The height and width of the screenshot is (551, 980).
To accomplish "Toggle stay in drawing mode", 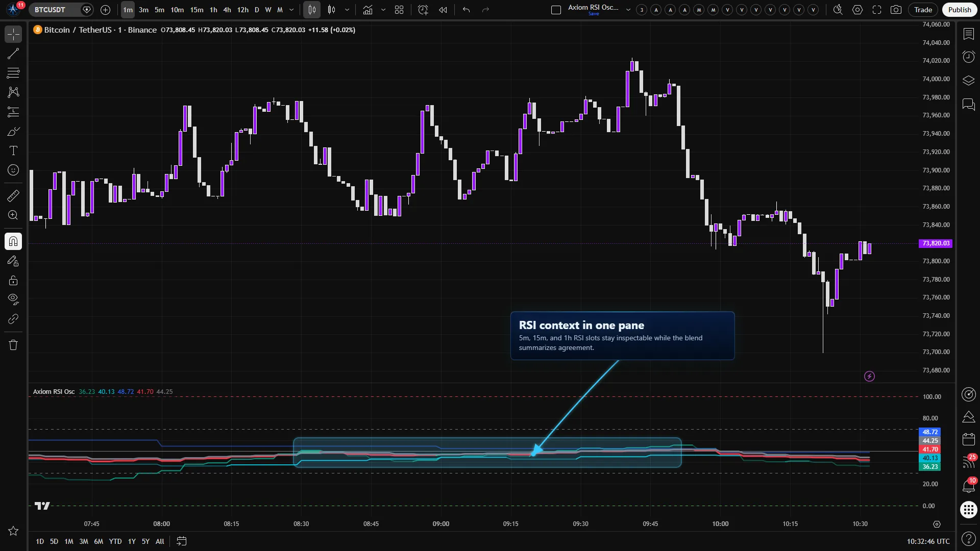I will click(13, 261).
